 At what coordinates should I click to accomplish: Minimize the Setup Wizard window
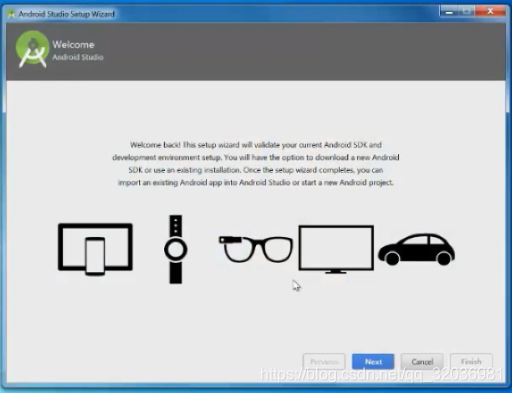pos(449,12)
